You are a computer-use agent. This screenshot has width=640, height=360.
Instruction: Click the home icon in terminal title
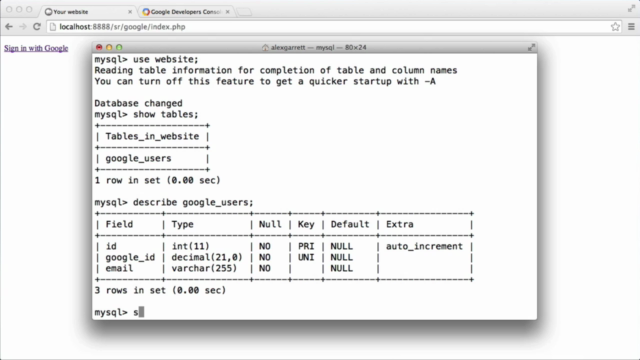265,47
